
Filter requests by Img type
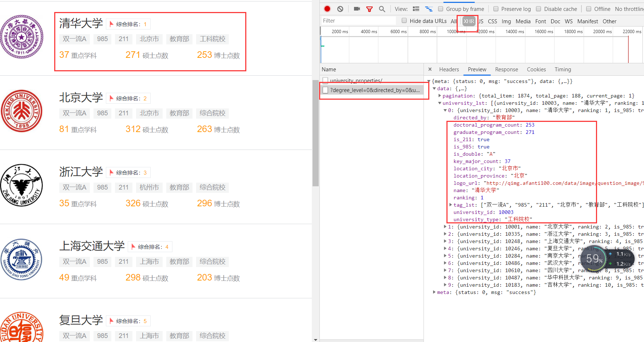(506, 21)
